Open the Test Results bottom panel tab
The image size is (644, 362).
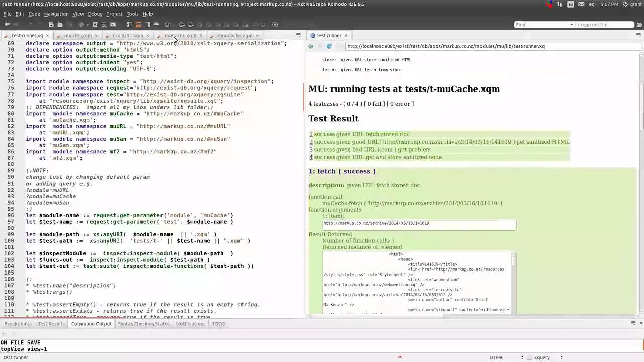click(51, 324)
